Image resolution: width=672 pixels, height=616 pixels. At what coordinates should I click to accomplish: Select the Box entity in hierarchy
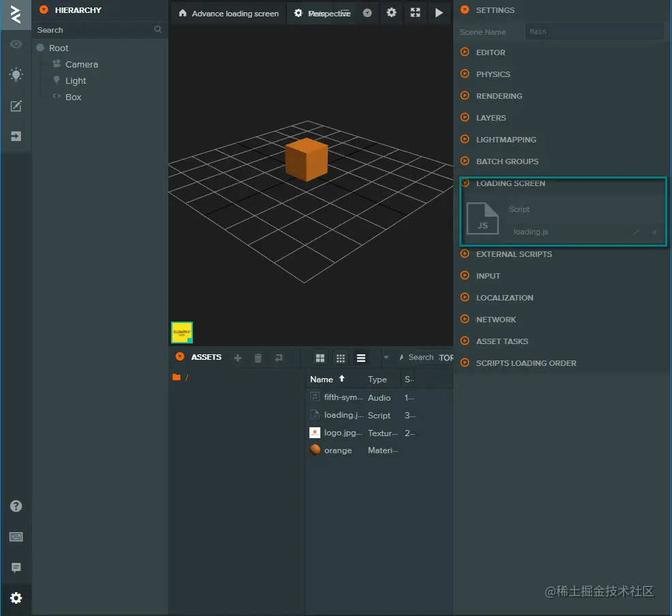73,97
